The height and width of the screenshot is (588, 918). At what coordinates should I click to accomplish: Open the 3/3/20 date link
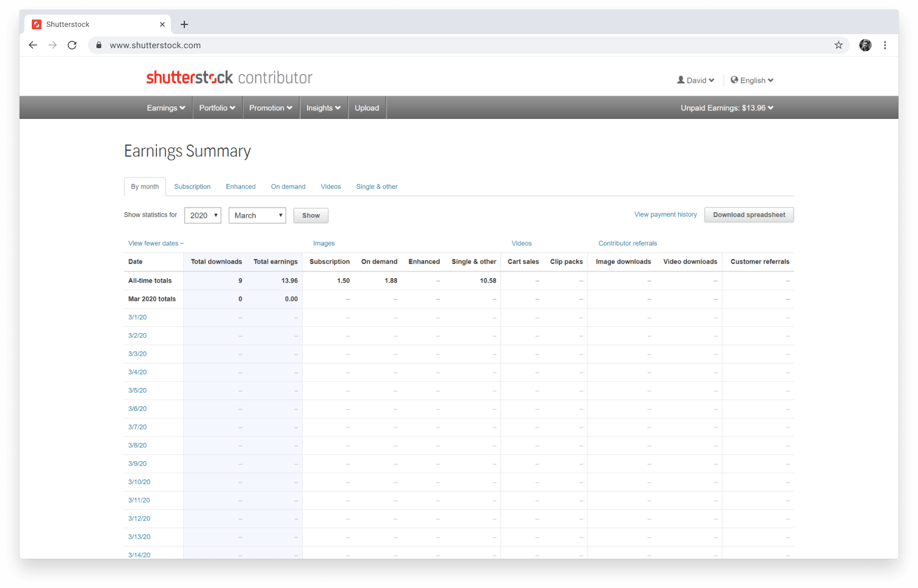pyautogui.click(x=137, y=354)
